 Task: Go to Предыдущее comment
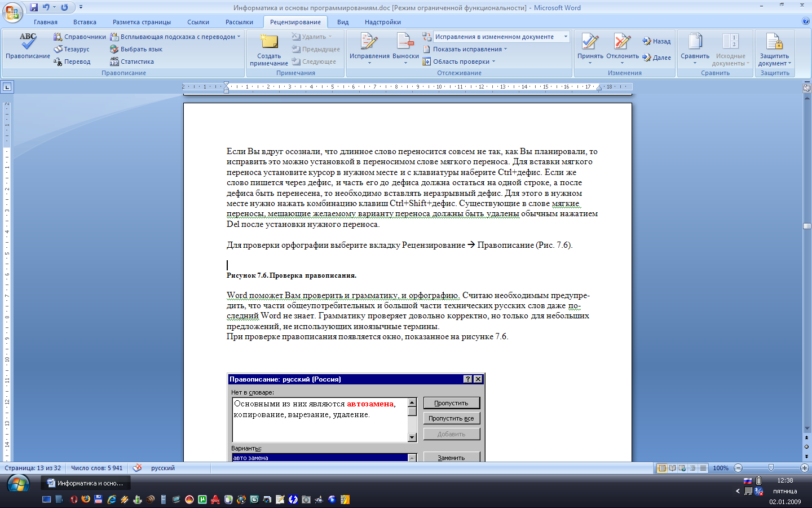(316, 49)
